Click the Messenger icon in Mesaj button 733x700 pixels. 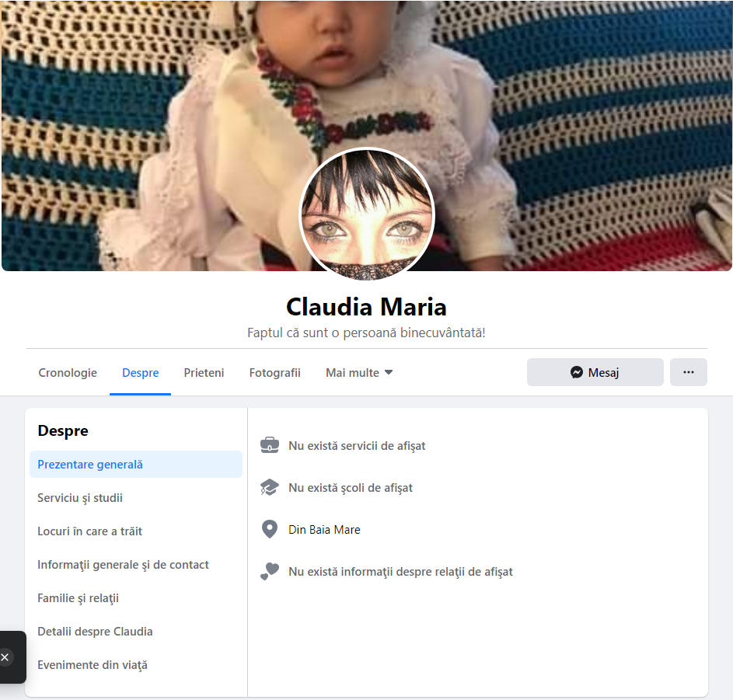pyautogui.click(x=577, y=372)
